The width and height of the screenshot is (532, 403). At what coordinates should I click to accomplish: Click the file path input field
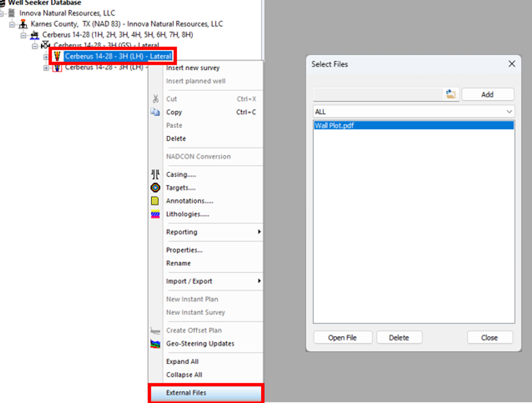[x=378, y=94]
